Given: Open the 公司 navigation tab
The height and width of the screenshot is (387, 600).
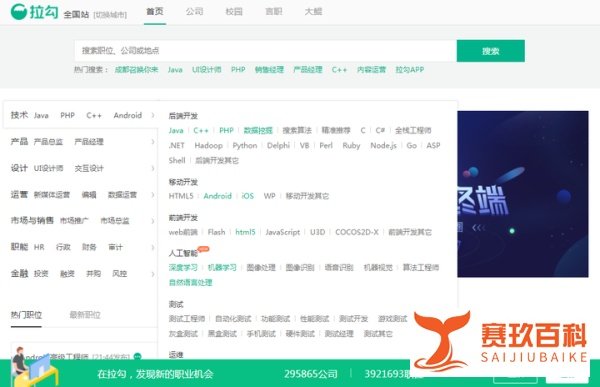Looking at the screenshot, I should coord(194,11).
